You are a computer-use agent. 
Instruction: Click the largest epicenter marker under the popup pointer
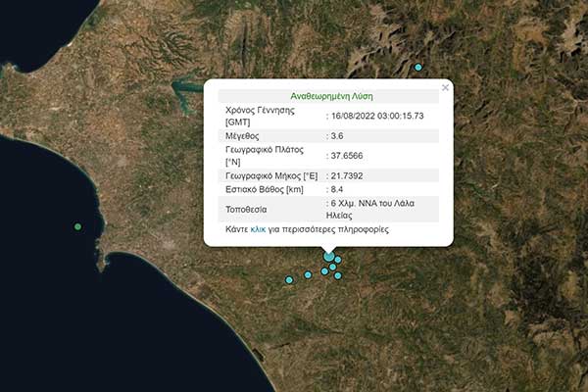[x=328, y=256]
